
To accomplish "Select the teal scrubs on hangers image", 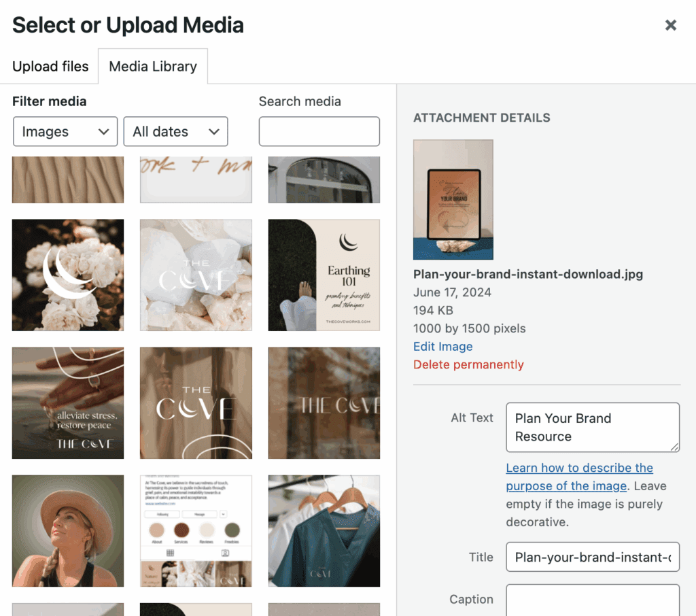I will coord(324,530).
